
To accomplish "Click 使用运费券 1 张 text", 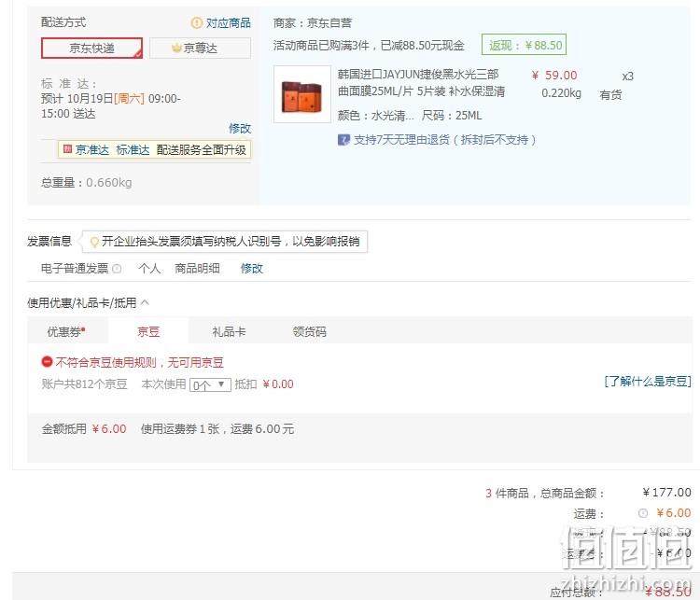I will pyautogui.click(x=180, y=429).
